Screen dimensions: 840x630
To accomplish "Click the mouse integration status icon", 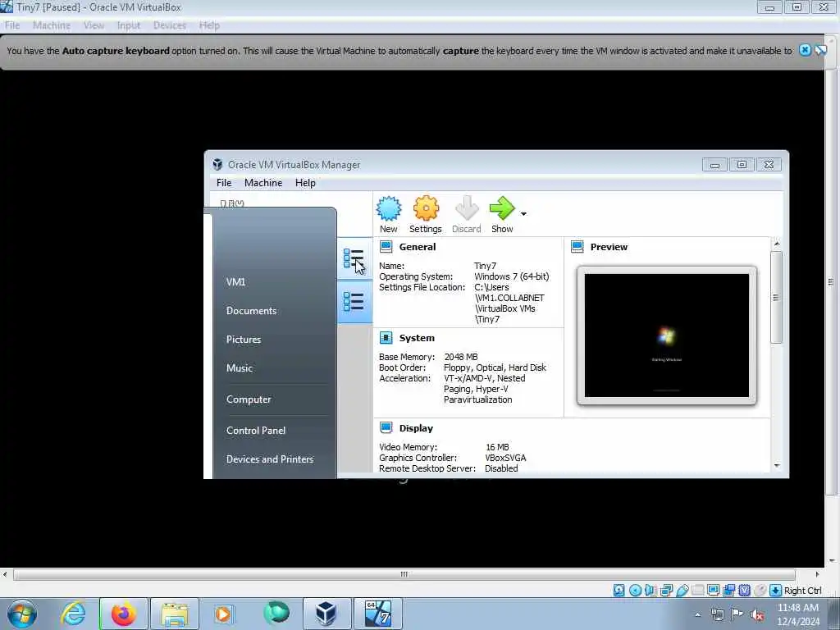I will pyautogui.click(x=760, y=591).
